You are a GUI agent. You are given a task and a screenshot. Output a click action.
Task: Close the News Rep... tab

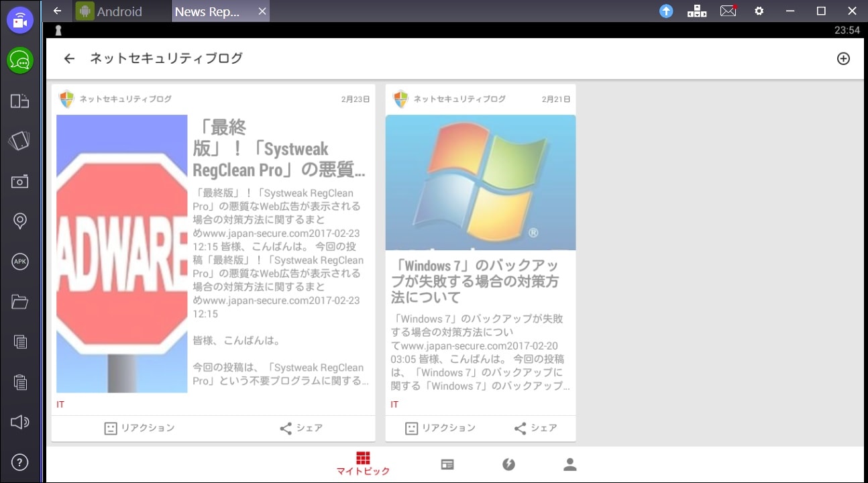pos(262,11)
